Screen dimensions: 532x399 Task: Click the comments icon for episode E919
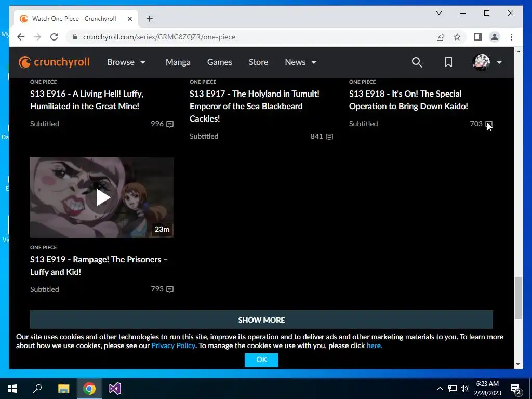(170, 289)
